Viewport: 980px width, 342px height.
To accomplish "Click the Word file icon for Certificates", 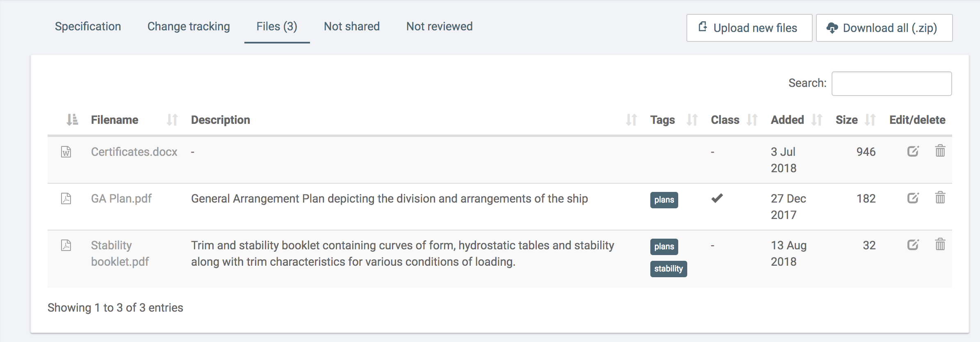I will tap(66, 152).
